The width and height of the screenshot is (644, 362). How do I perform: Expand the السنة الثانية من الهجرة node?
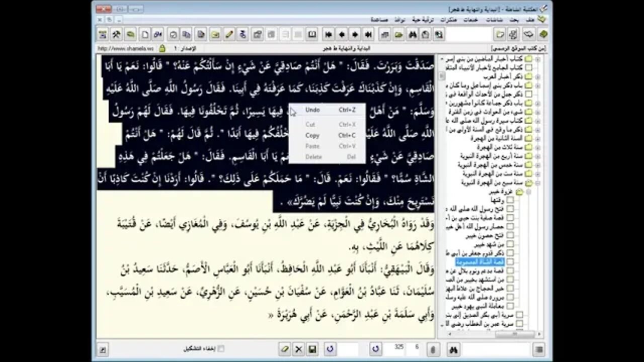537,138
